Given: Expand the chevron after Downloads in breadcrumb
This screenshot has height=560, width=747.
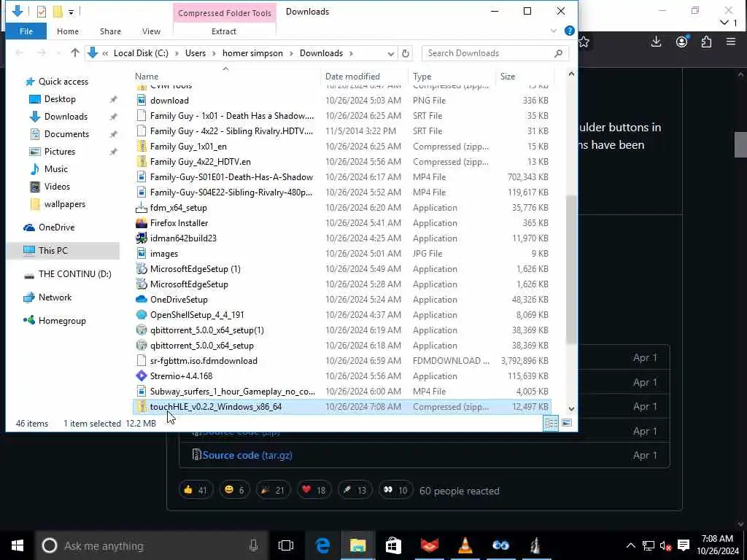Looking at the screenshot, I should click(x=352, y=53).
